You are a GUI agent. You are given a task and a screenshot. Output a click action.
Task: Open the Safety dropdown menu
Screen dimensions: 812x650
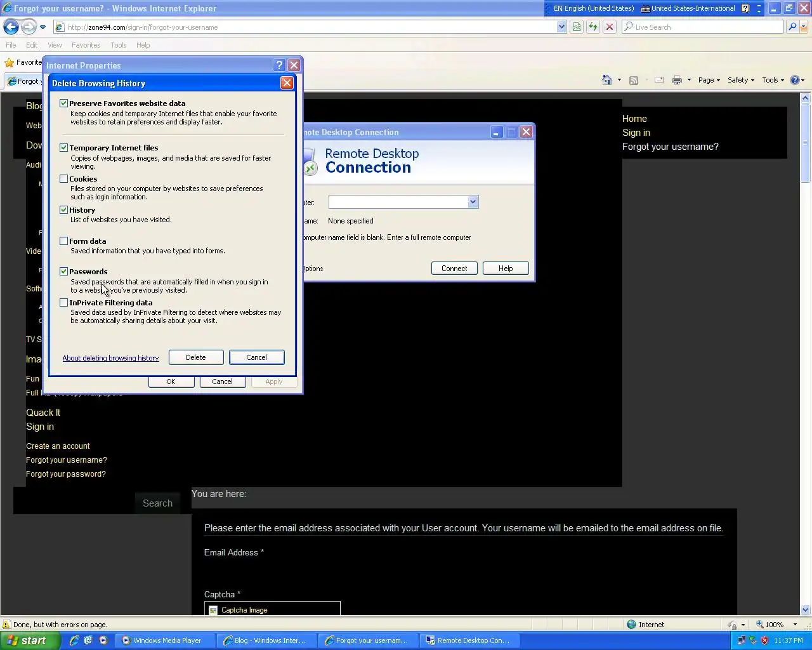(x=741, y=80)
